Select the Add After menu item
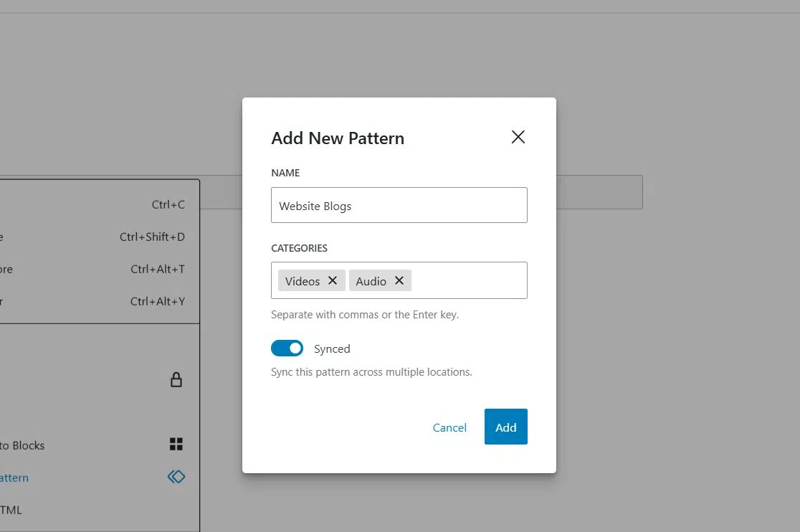800x532 pixels. pyautogui.click(x=86, y=301)
